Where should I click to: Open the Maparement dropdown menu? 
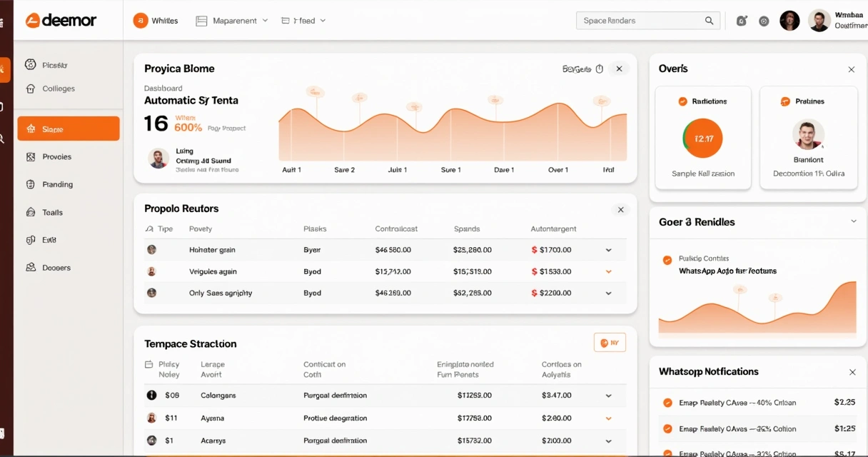point(232,21)
